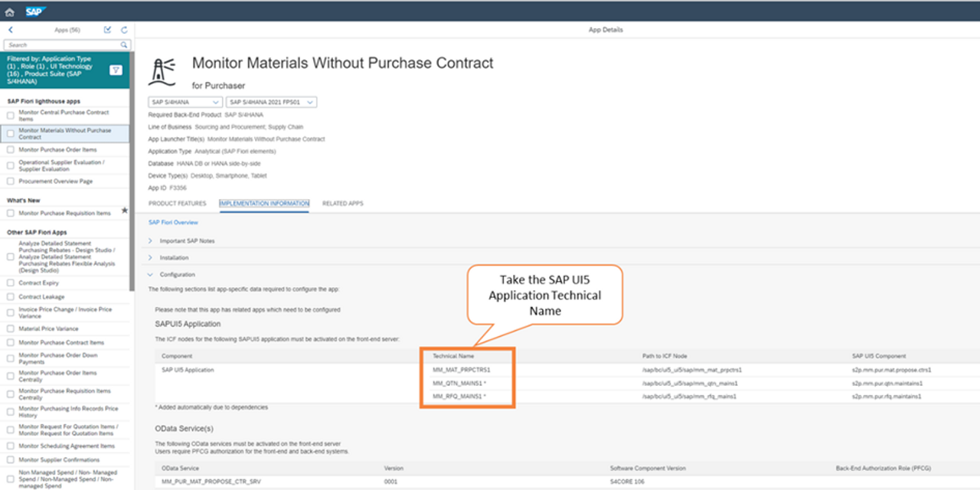Viewport: 980px width, 490px height.
Task: Go to the SAP Fiori home icon
Action: click(x=10, y=11)
